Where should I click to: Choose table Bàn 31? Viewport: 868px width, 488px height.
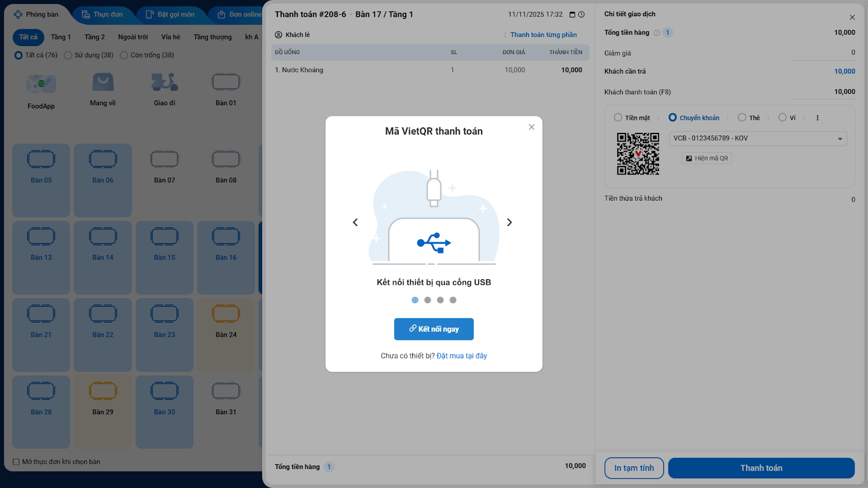[226, 412]
